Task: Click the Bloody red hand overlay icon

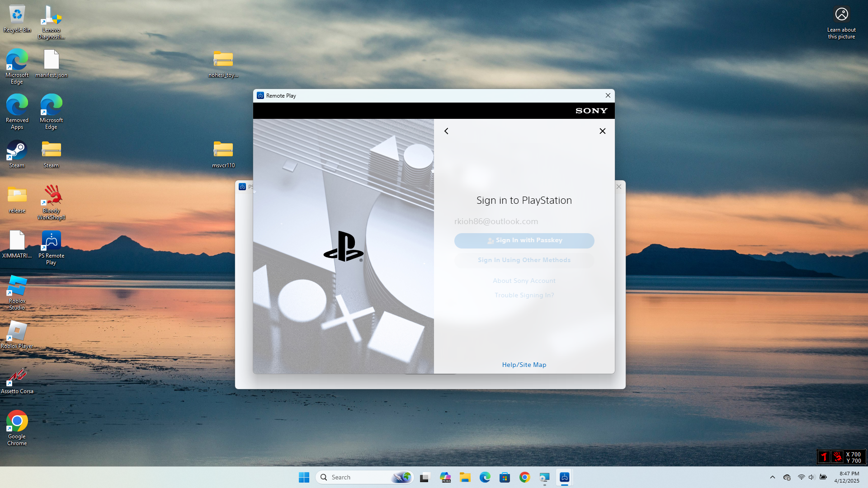Action: [x=837, y=457]
